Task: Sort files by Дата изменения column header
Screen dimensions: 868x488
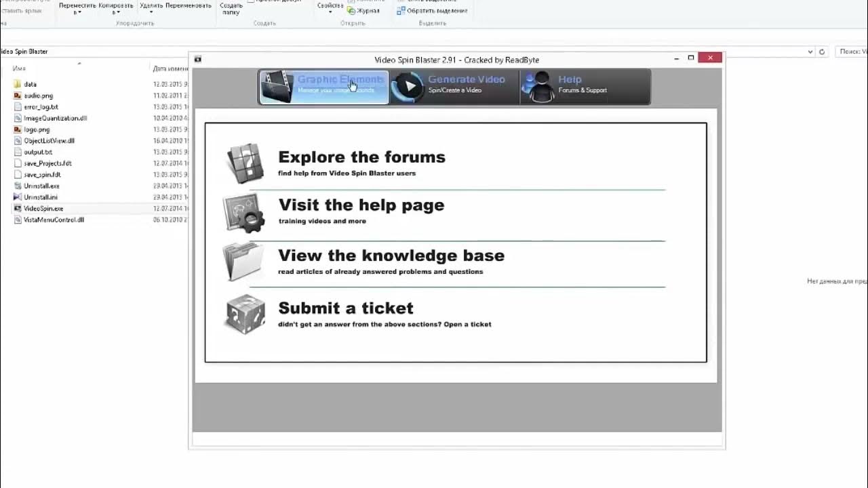Action: tap(171, 68)
